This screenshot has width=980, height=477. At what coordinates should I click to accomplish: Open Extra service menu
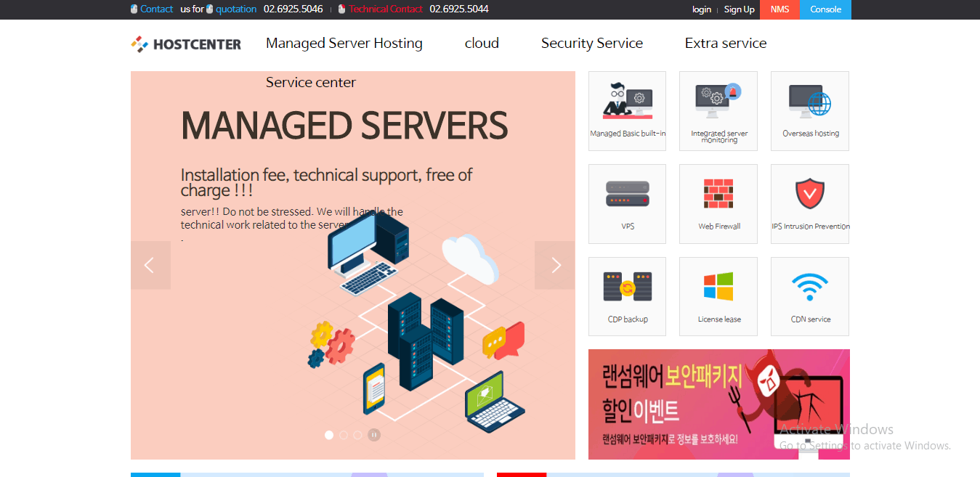pyautogui.click(x=726, y=43)
